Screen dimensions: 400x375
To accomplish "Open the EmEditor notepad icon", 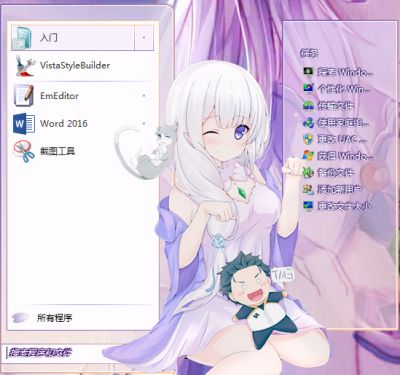I will pyautogui.click(x=23, y=96).
